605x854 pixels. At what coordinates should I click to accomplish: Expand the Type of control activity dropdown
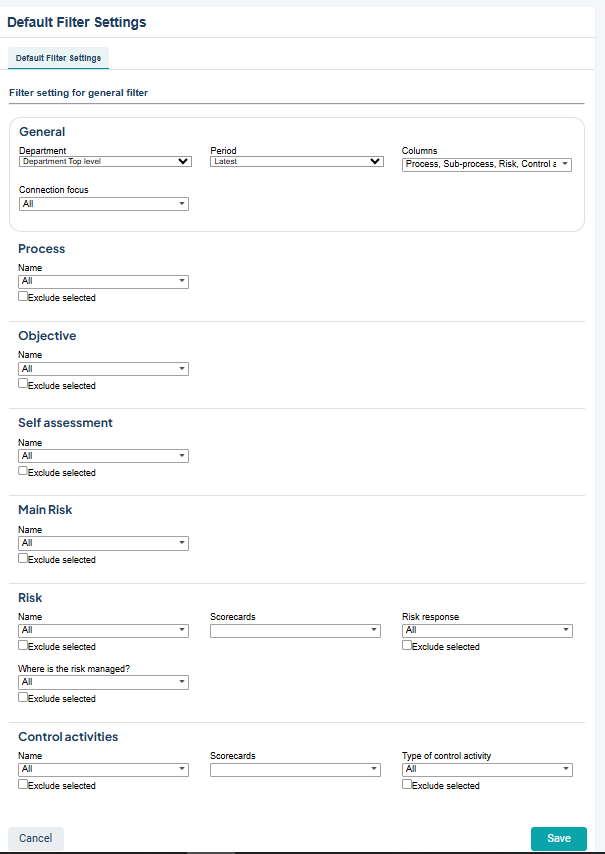tap(487, 769)
